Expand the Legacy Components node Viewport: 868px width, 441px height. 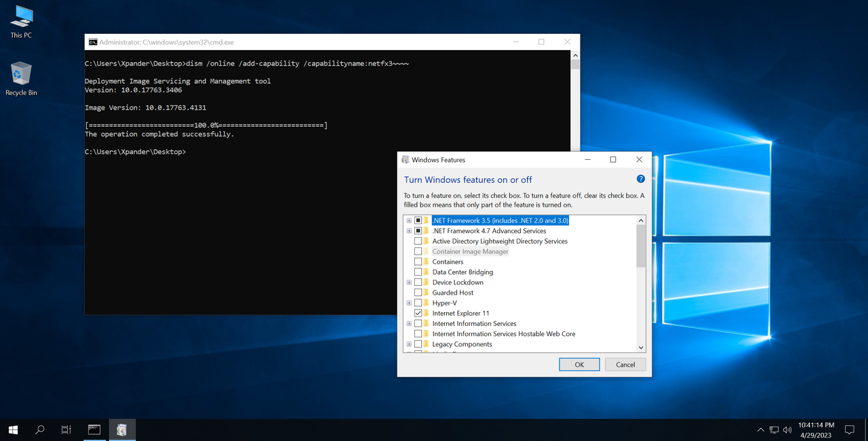click(409, 344)
